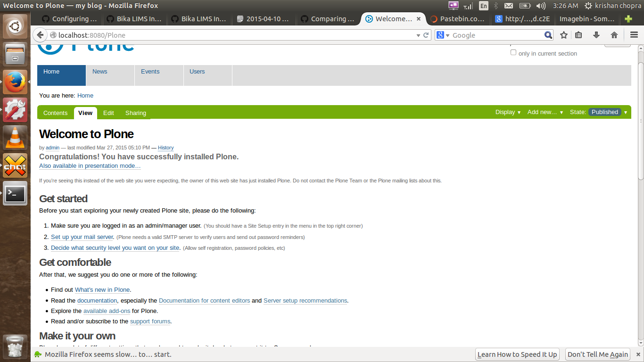The height and width of the screenshot is (362, 644).
Task: Open the Sharing tab
Action: click(136, 113)
